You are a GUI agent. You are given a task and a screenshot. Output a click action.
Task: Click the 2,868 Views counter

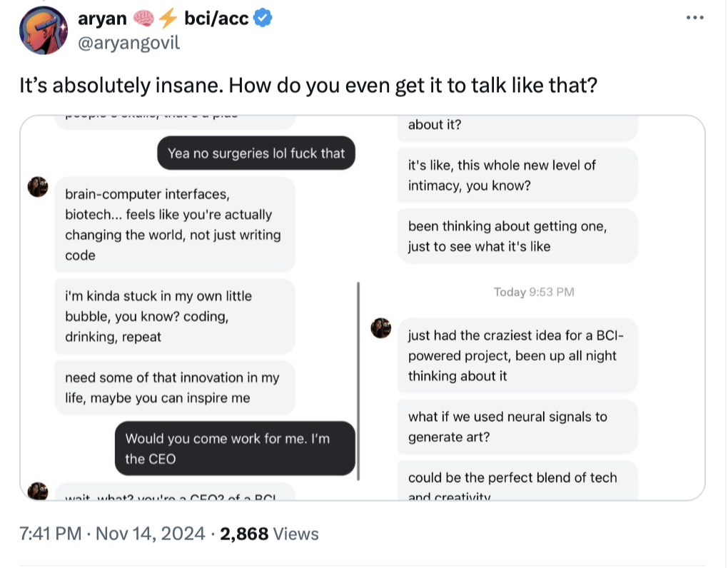[x=270, y=533]
